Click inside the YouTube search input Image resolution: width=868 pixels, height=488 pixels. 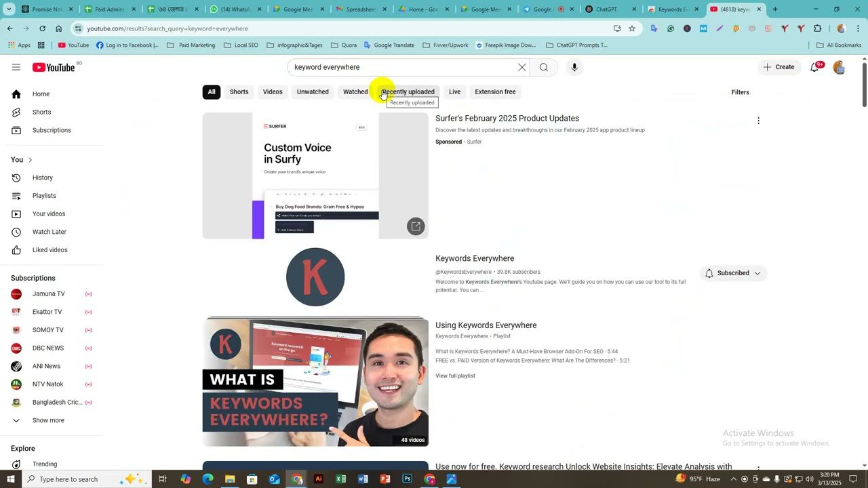(403, 67)
